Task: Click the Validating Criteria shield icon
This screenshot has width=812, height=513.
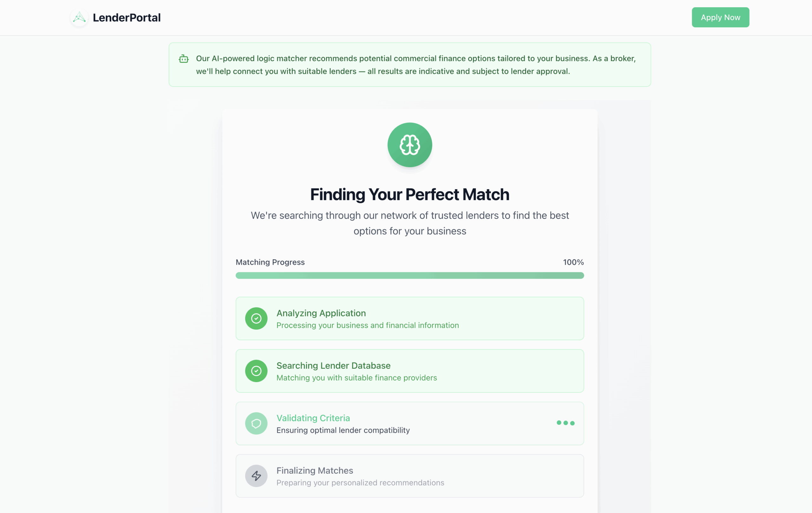Action: point(256,423)
